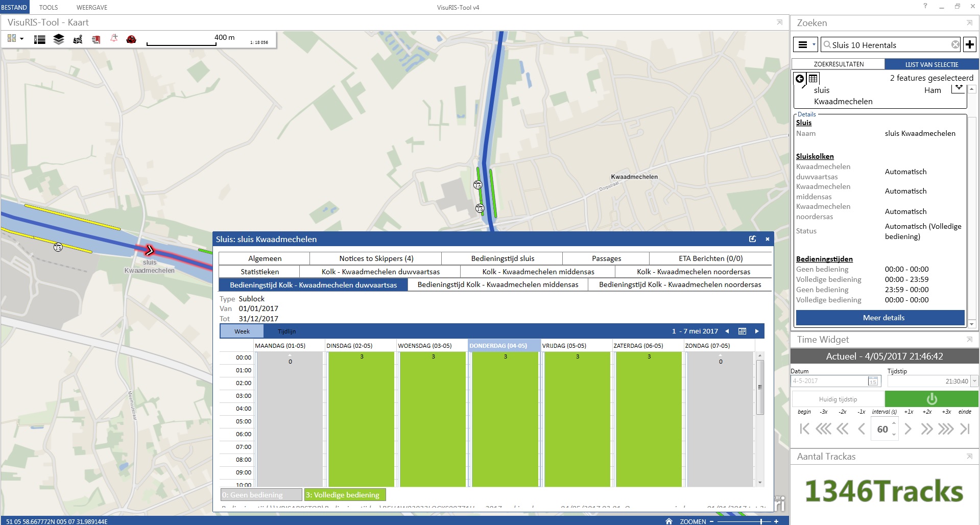980x525 pixels.
Task: Click the map location pin tool icon
Action: coord(78,39)
